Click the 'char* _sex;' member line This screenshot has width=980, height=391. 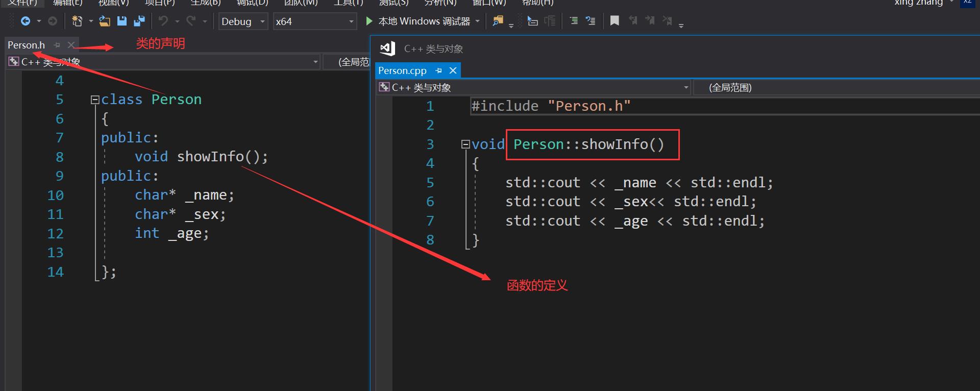tap(180, 214)
